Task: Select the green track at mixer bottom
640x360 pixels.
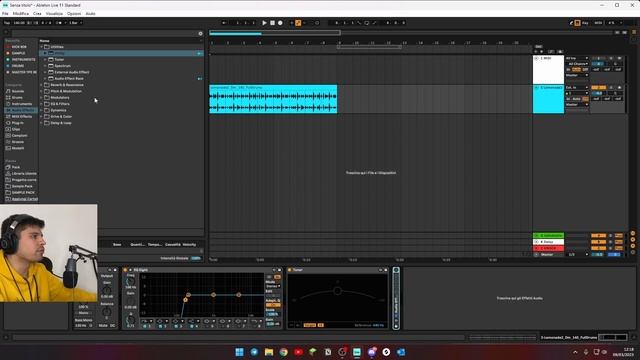Action: [x=548, y=236]
